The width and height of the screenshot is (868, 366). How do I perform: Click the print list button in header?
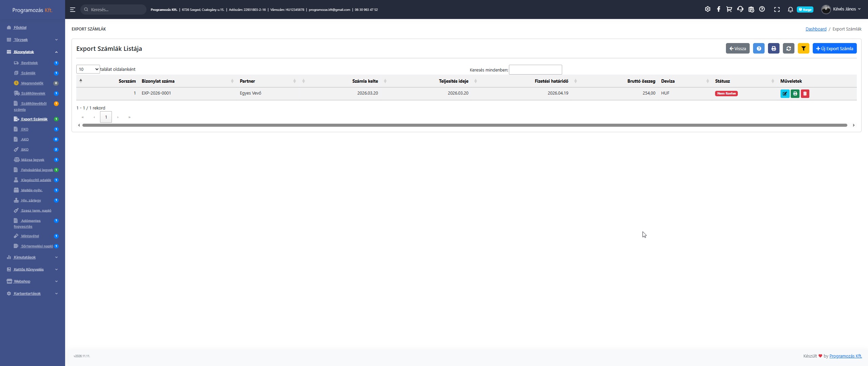click(x=773, y=48)
